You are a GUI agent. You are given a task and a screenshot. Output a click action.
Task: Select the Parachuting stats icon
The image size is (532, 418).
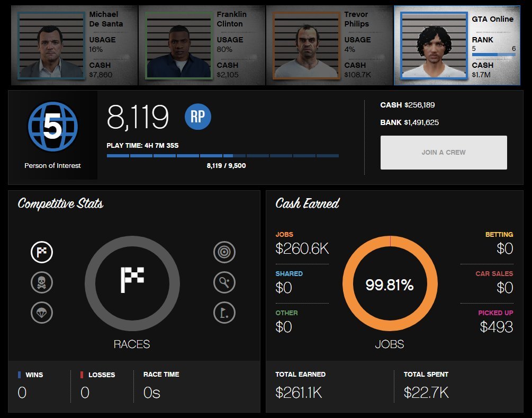tap(42, 313)
